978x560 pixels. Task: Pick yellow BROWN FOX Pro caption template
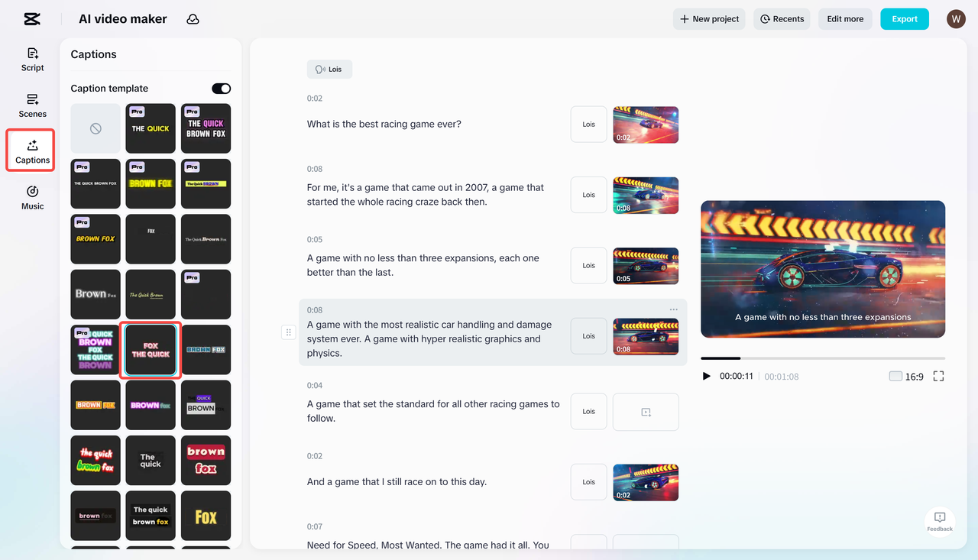(x=151, y=183)
